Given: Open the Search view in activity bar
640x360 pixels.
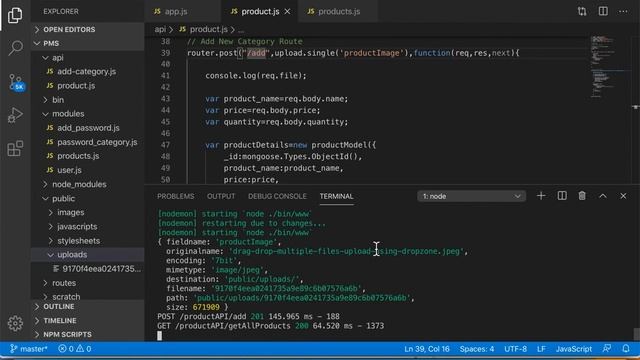Looking at the screenshot, I should pos(15,48).
